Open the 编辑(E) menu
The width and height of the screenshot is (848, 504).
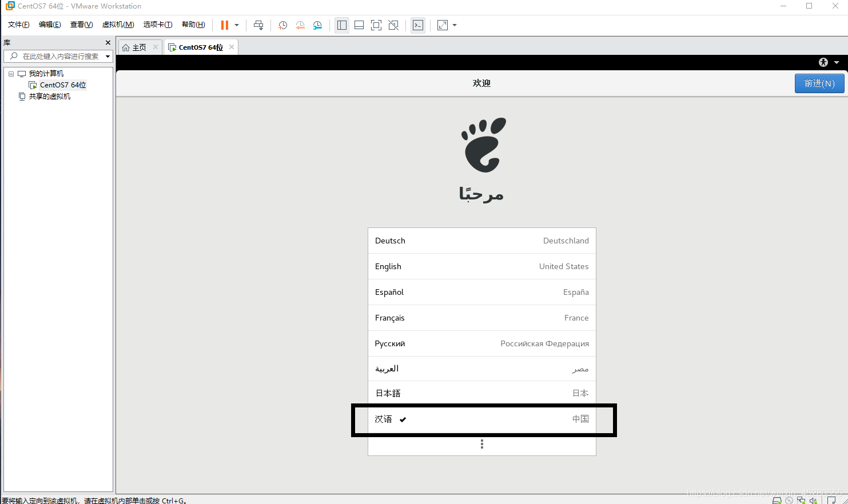[50, 25]
